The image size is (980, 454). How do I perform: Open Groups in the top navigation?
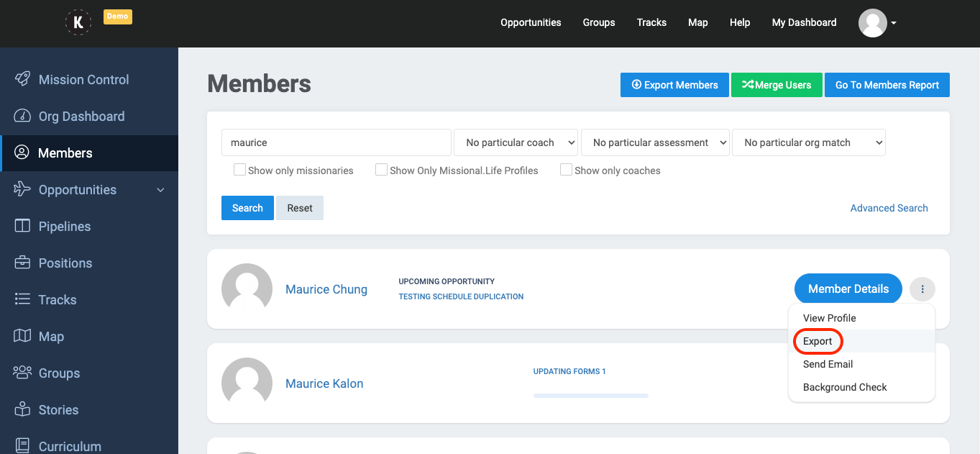[x=599, y=22]
